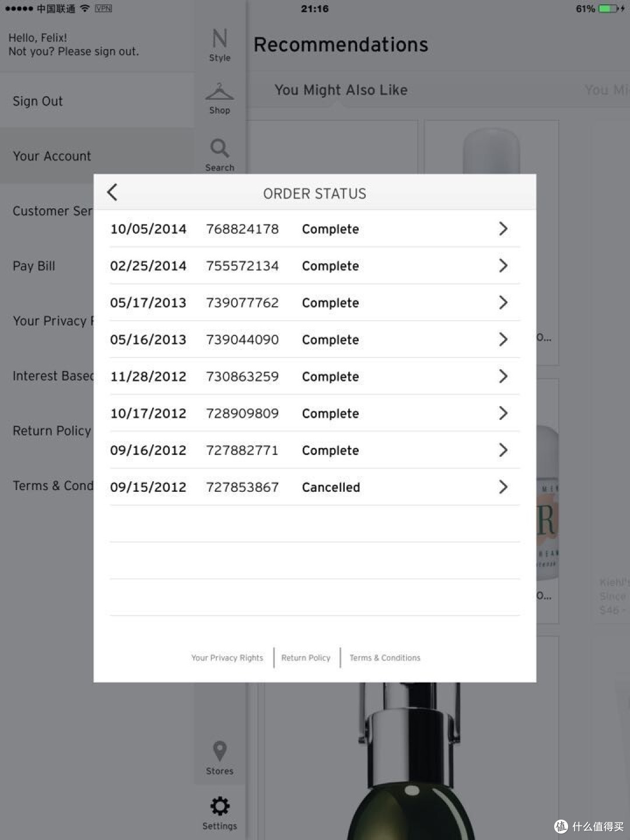Image resolution: width=630 pixels, height=840 pixels.
Task: Expand cancelled order 727853867 chevron
Action: pyautogui.click(x=503, y=487)
